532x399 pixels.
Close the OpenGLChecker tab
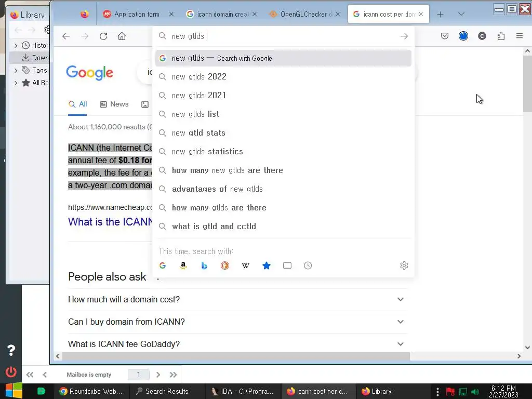(x=337, y=14)
